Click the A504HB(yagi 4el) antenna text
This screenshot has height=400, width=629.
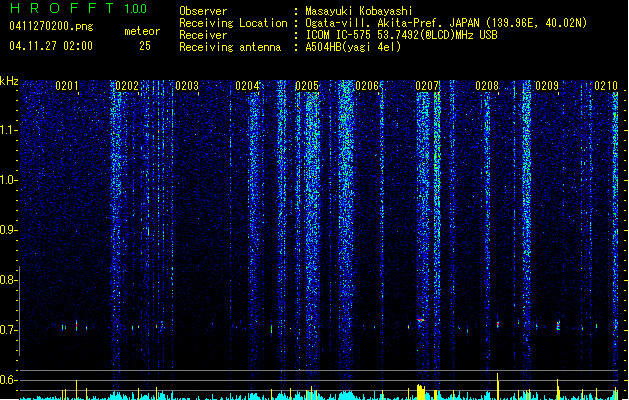coord(353,47)
